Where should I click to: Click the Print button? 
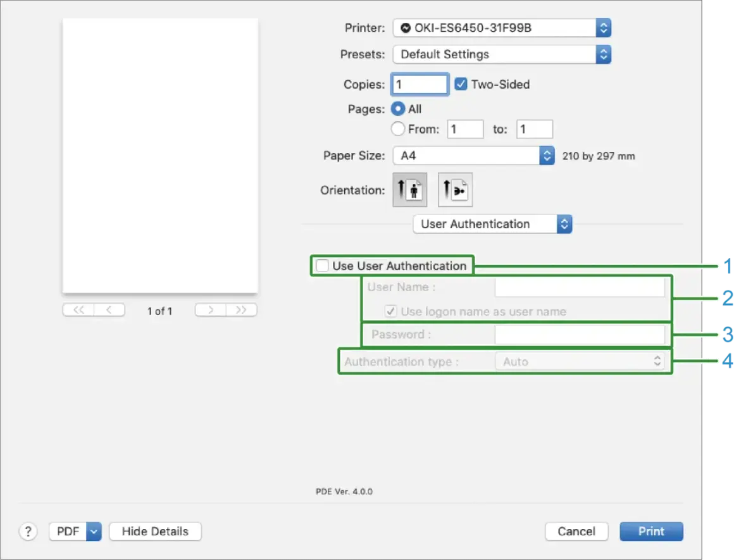coord(652,532)
